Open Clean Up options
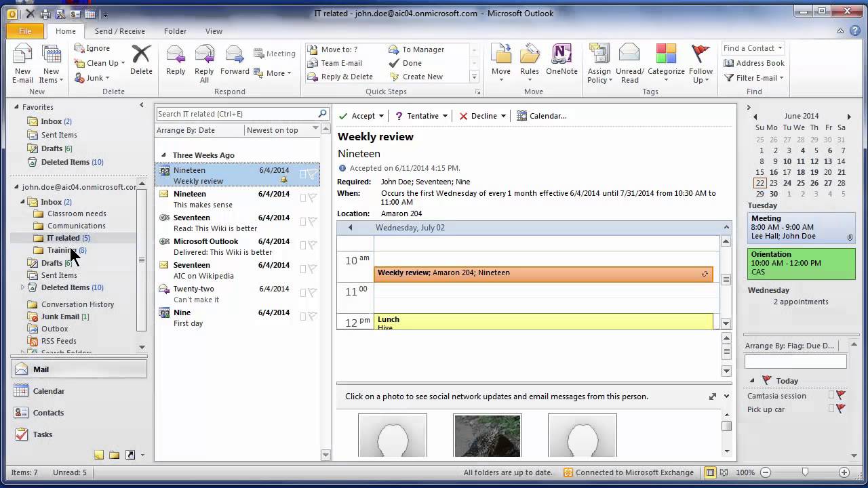 point(100,63)
